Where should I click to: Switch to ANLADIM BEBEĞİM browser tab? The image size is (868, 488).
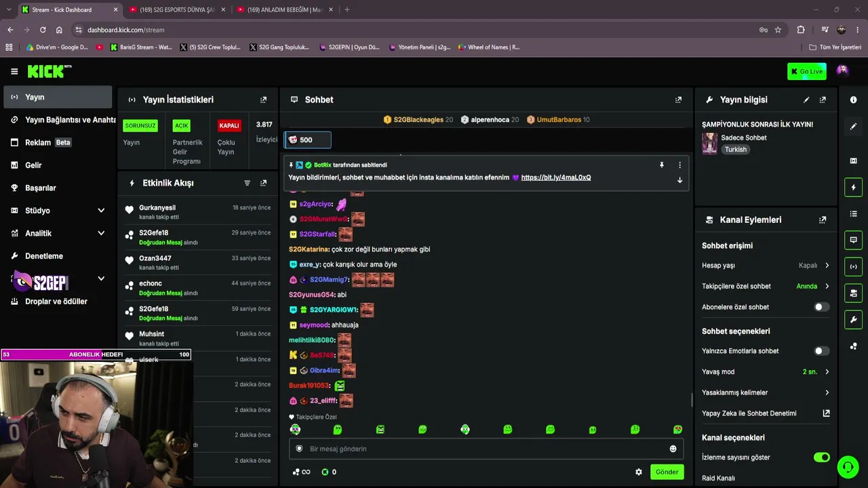click(x=283, y=9)
